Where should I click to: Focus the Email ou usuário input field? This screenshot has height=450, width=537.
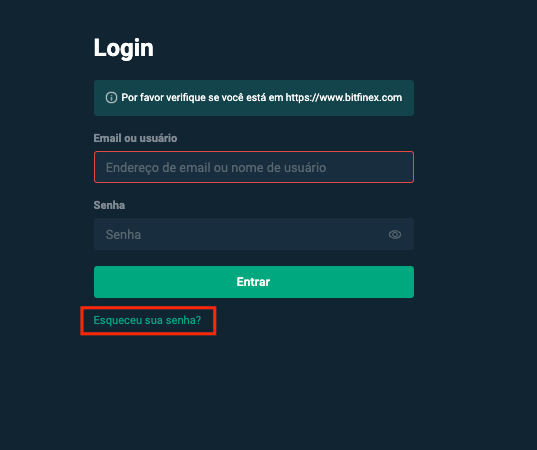click(x=254, y=167)
